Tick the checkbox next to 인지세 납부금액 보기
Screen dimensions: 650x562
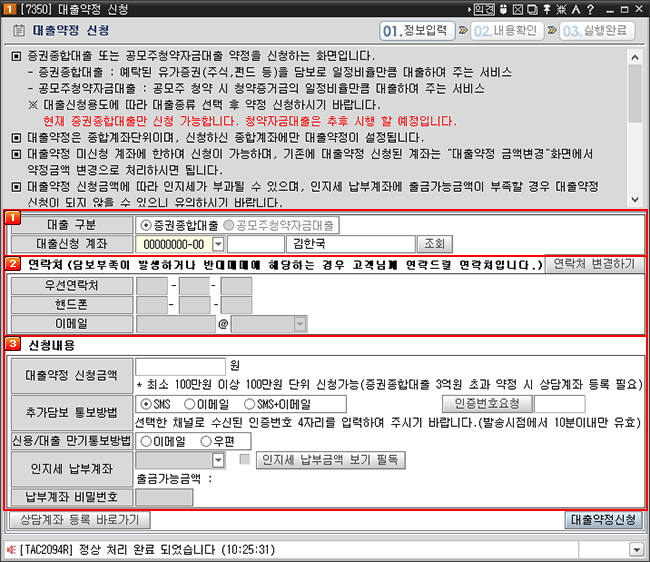(x=245, y=459)
